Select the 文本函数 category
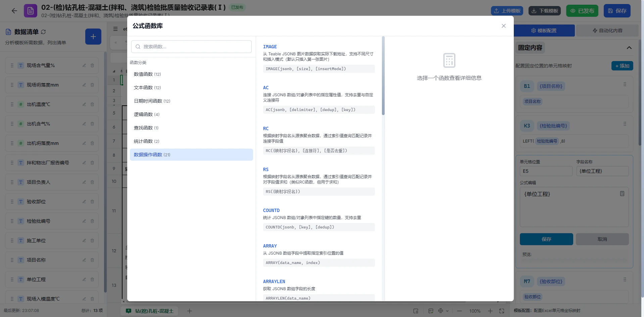The width and height of the screenshot is (644, 317). click(191, 88)
